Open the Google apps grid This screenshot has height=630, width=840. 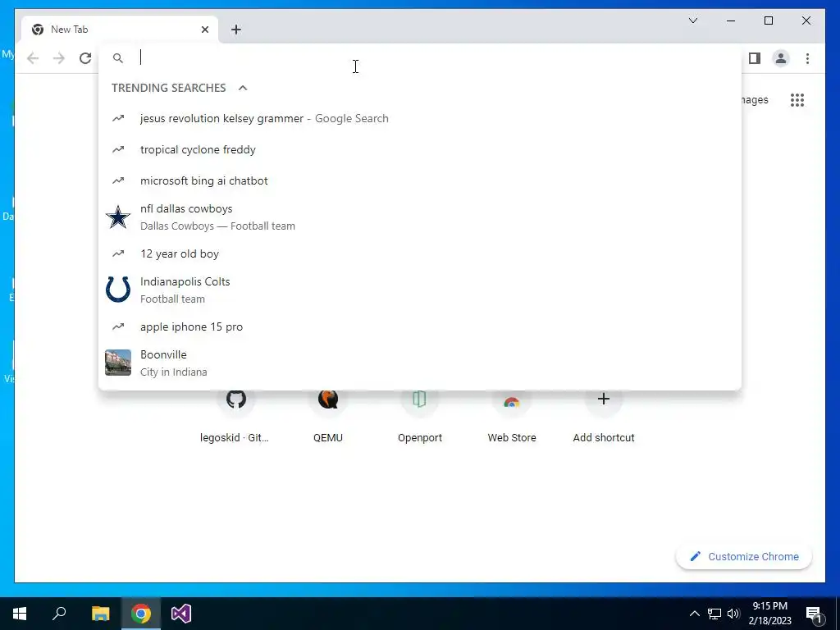tap(797, 99)
